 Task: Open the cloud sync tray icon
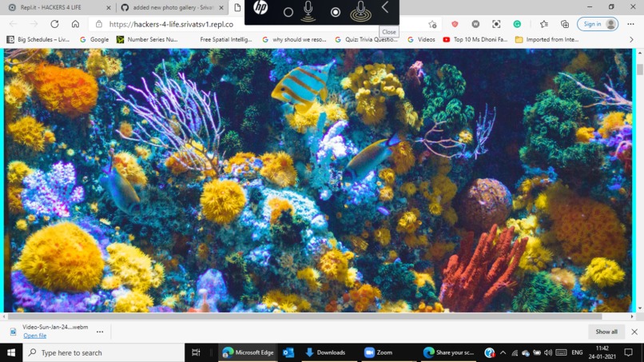(526, 352)
